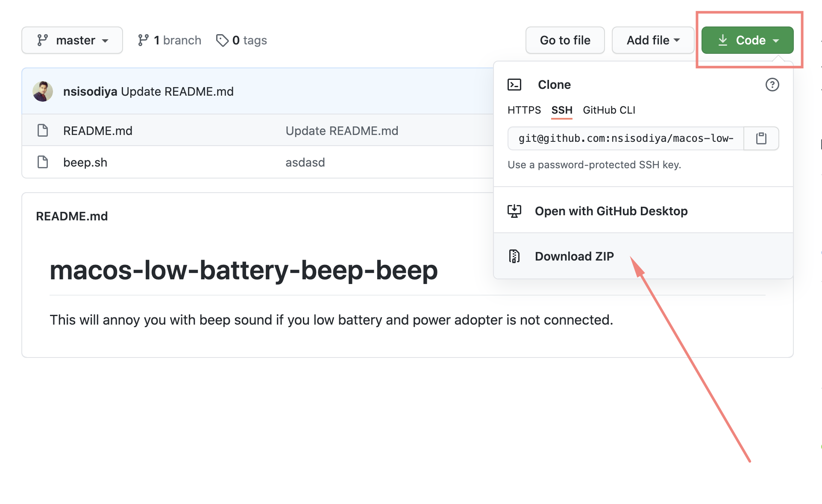Image resolution: width=822 pixels, height=504 pixels.
Task: Open the master branch dropdown
Action: (72, 40)
